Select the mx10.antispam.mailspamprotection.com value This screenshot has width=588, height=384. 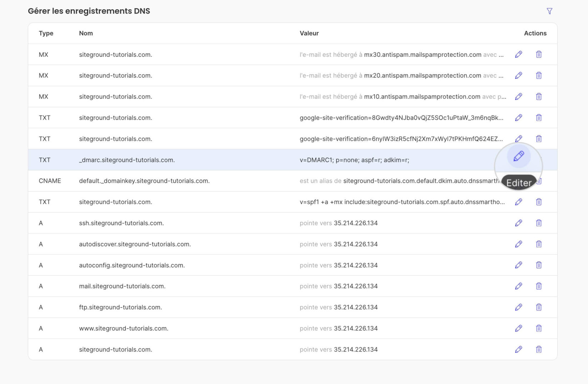pyautogui.click(x=422, y=97)
